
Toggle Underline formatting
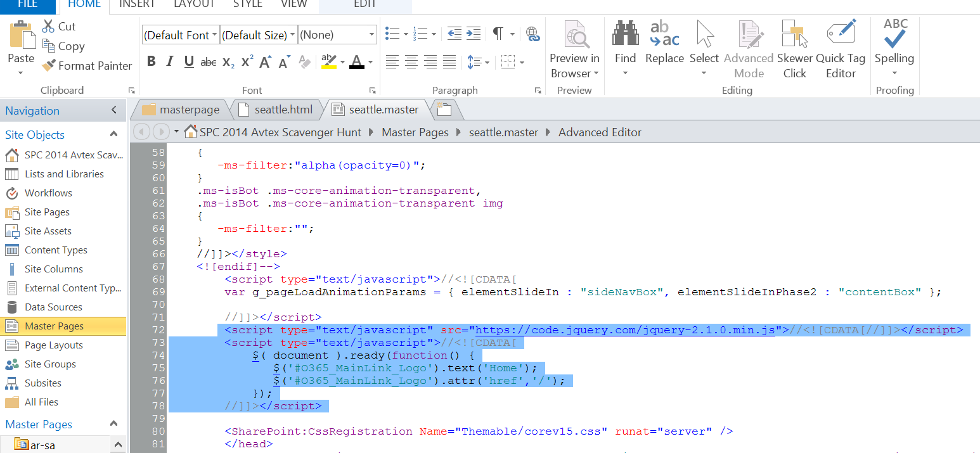click(x=189, y=61)
